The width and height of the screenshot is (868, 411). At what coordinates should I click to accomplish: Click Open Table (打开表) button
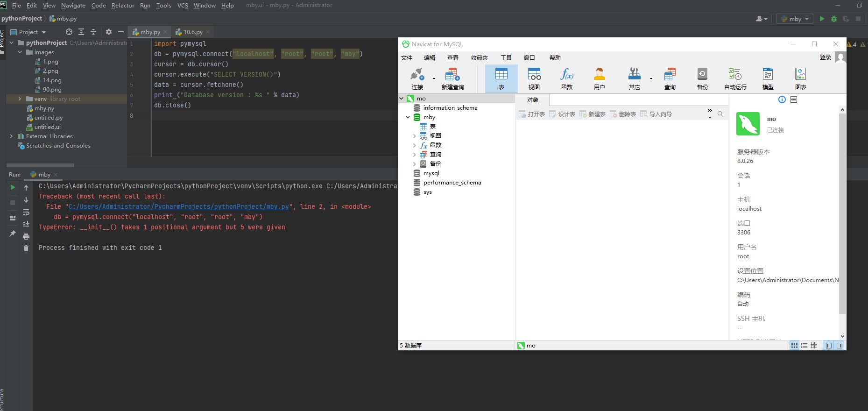coord(532,114)
